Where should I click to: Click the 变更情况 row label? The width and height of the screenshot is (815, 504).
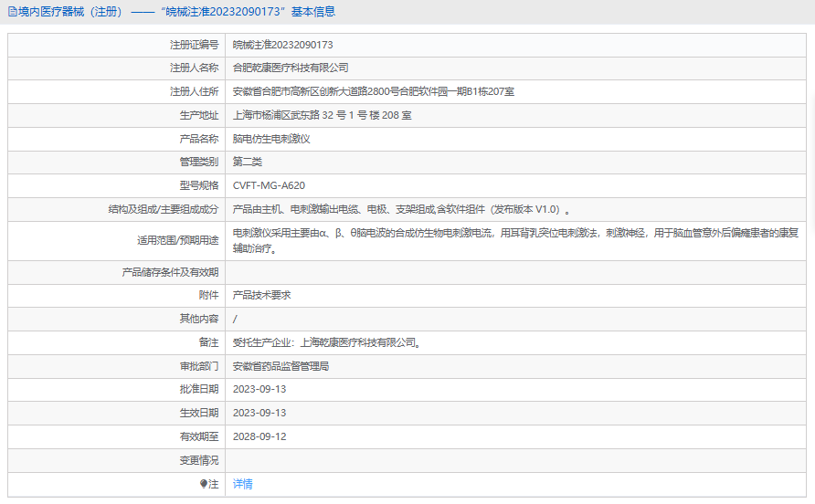tap(199, 460)
